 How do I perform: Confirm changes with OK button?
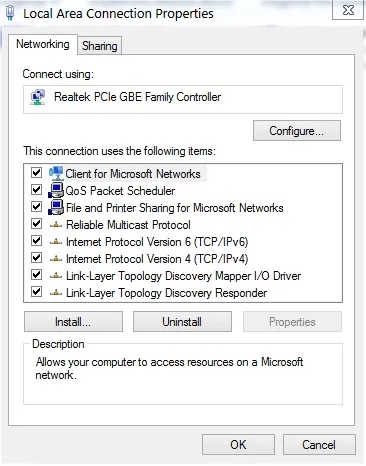click(x=238, y=445)
